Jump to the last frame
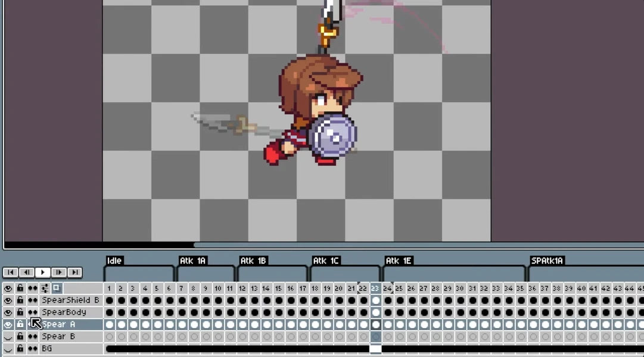The width and height of the screenshot is (644, 357). pyautogui.click(x=74, y=273)
